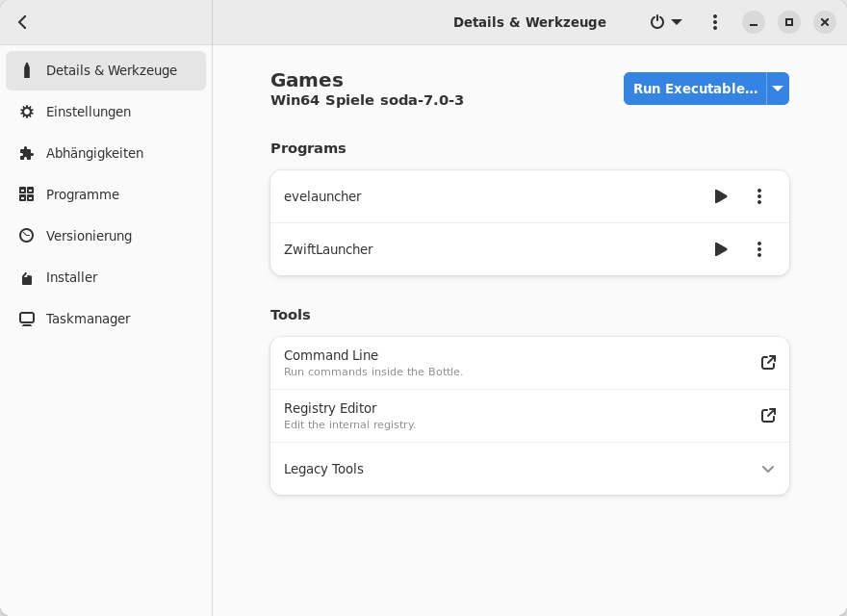Click the Run Executable button

tap(695, 89)
